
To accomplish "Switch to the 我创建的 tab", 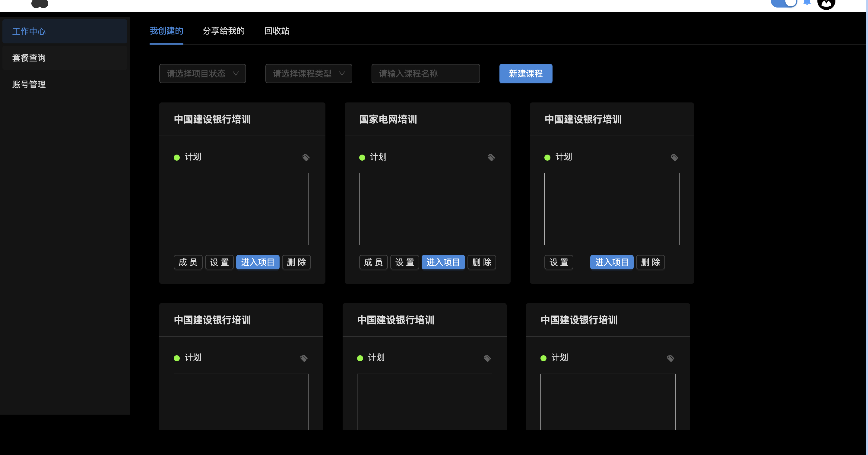I will (166, 31).
